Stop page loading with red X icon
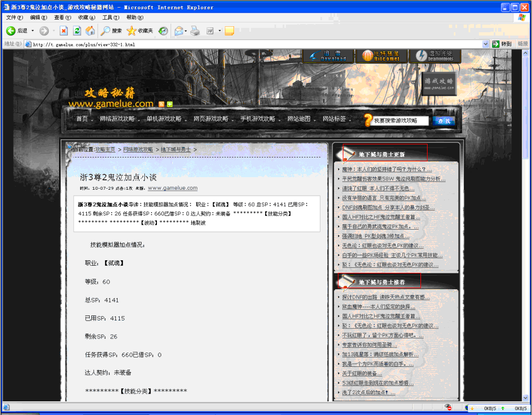Image resolution: width=532 pixels, height=415 pixels. coord(63,31)
